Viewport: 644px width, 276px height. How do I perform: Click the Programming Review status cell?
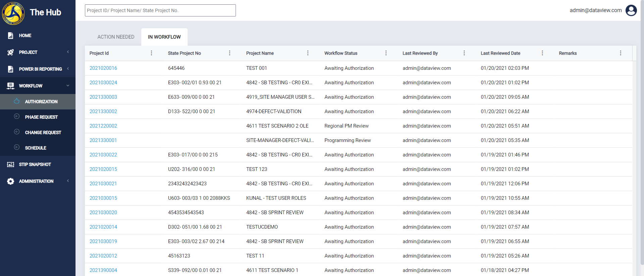[x=348, y=140]
